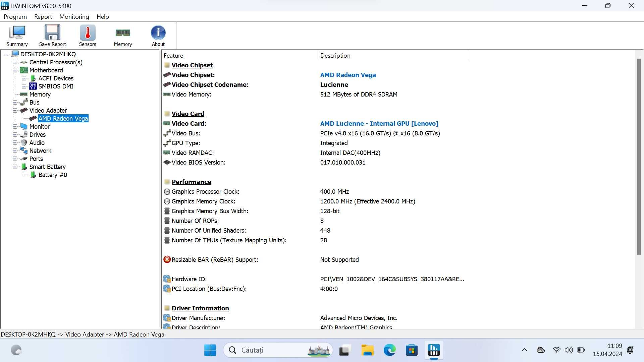Screen dimensions: 644x362
Task: Collapse the Motherboard tree node
Action: [15, 70]
